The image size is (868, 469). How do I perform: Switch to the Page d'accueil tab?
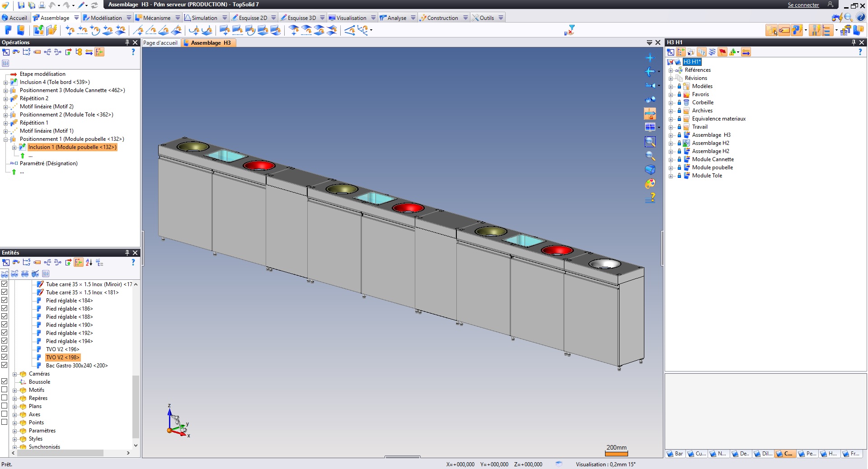pyautogui.click(x=160, y=43)
